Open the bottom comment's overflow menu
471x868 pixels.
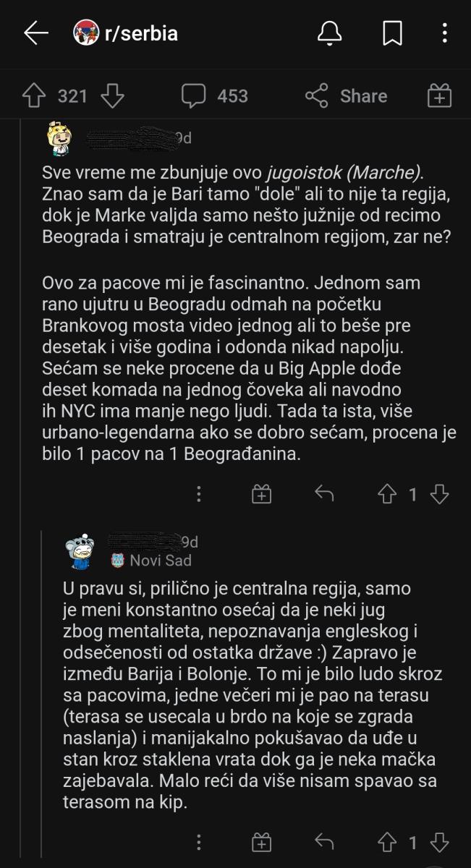[199, 841]
